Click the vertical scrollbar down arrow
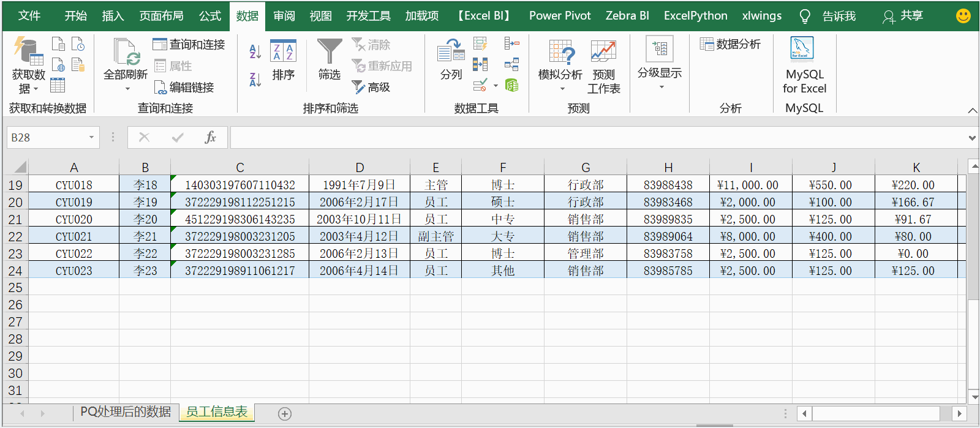Image resolution: width=980 pixels, height=428 pixels. pos(974,397)
